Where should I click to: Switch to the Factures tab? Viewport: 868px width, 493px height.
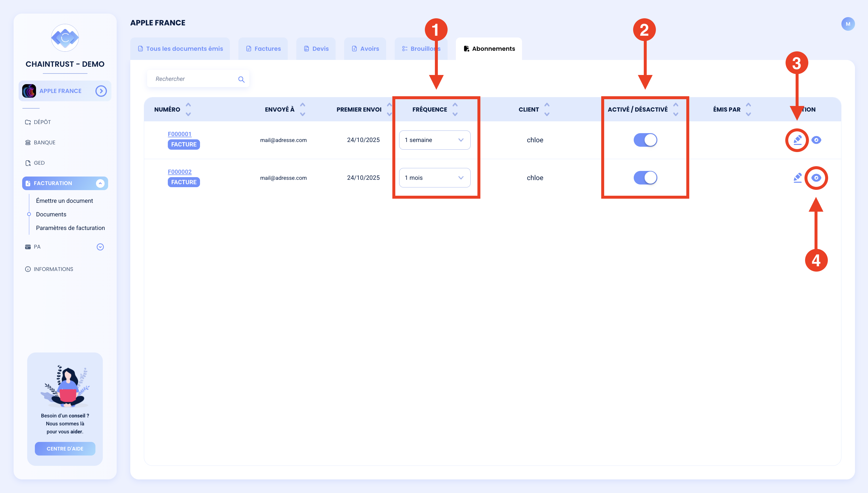(x=263, y=48)
